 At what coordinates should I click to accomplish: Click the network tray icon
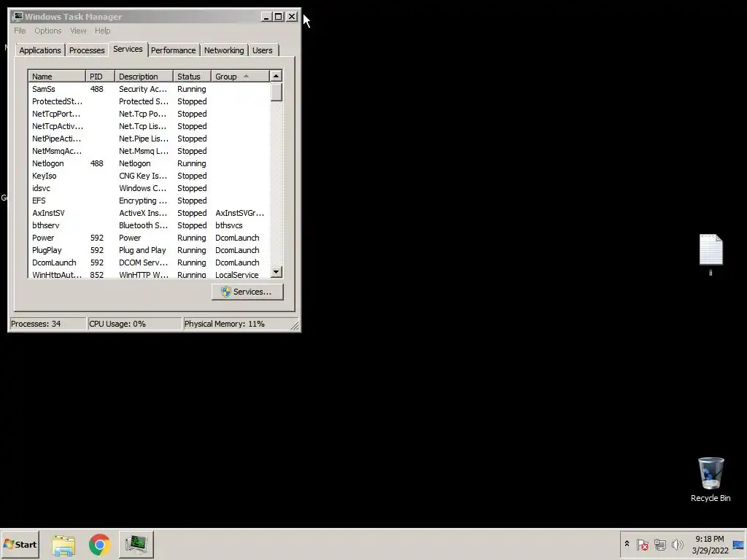click(659, 544)
